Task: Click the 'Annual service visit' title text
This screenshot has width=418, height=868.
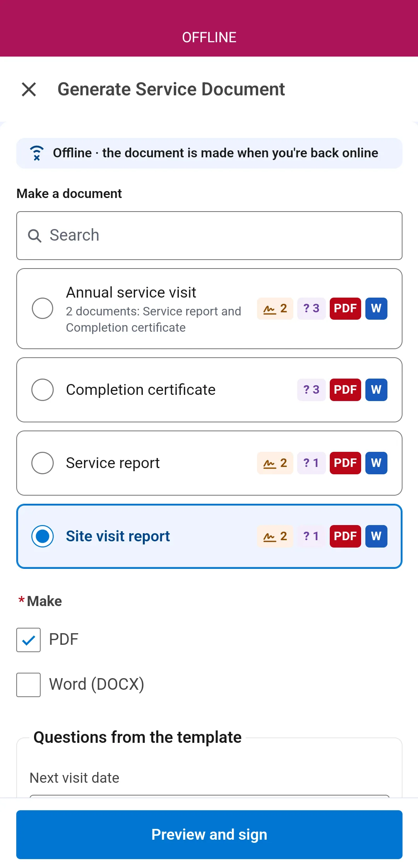Action: tap(131, 293)
